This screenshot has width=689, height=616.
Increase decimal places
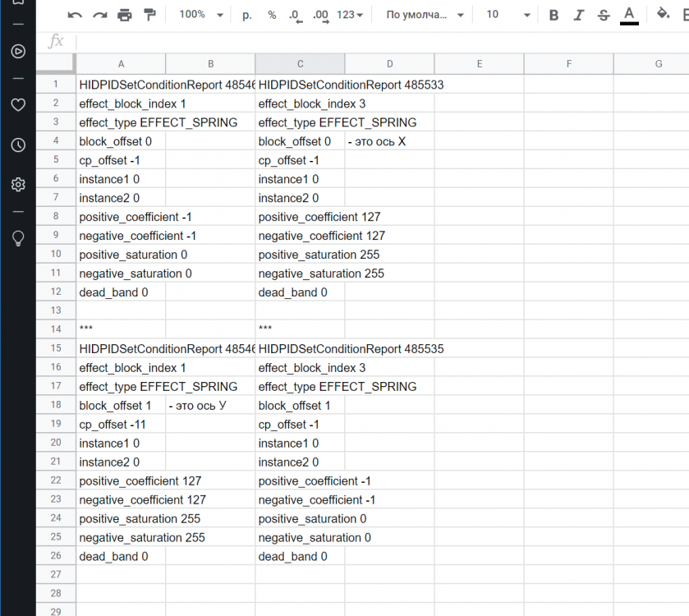click(x=320, y=15)
